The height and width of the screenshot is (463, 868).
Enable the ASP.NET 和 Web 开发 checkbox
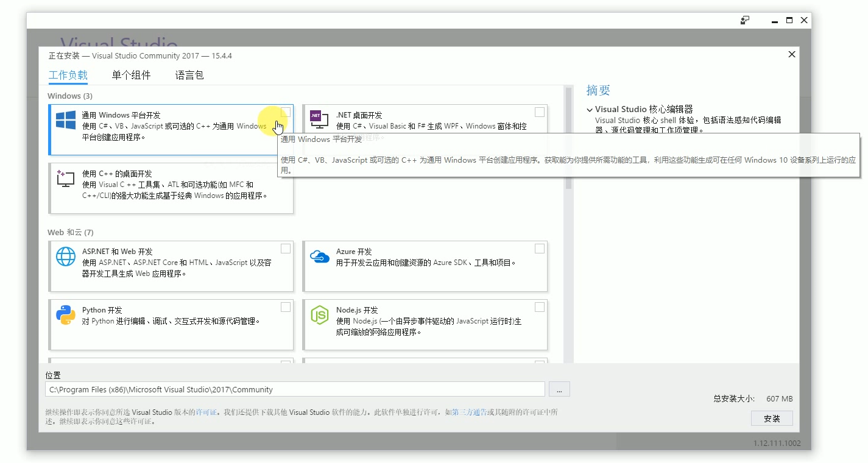(x=285, y=249)
